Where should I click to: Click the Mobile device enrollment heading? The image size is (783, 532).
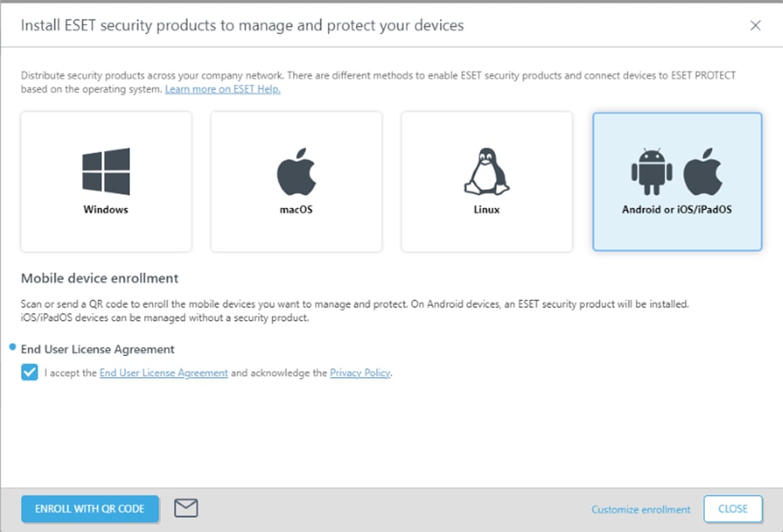[99, 279]
